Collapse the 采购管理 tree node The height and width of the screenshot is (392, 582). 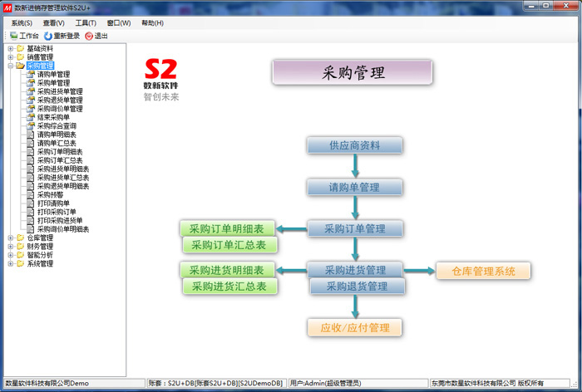point(11,66)
